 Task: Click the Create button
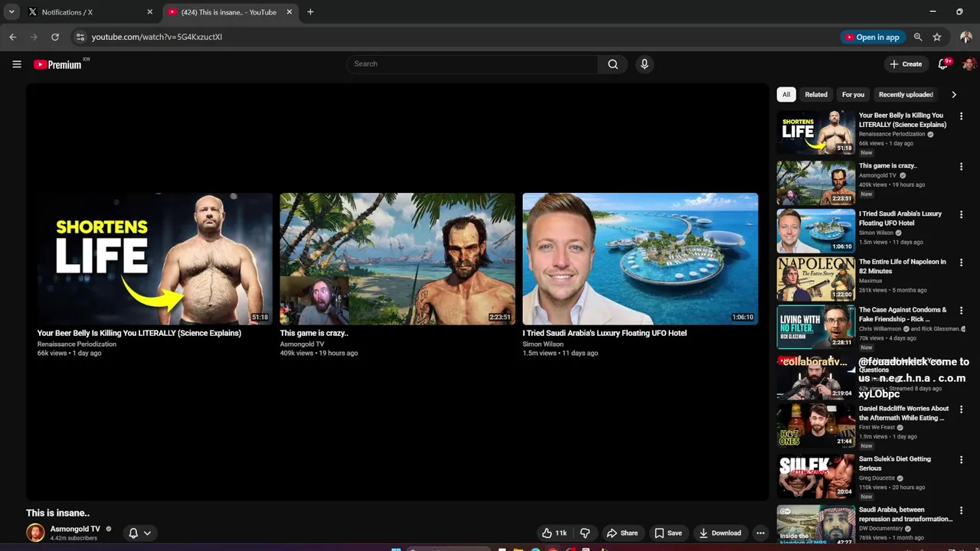coord(906,64)
